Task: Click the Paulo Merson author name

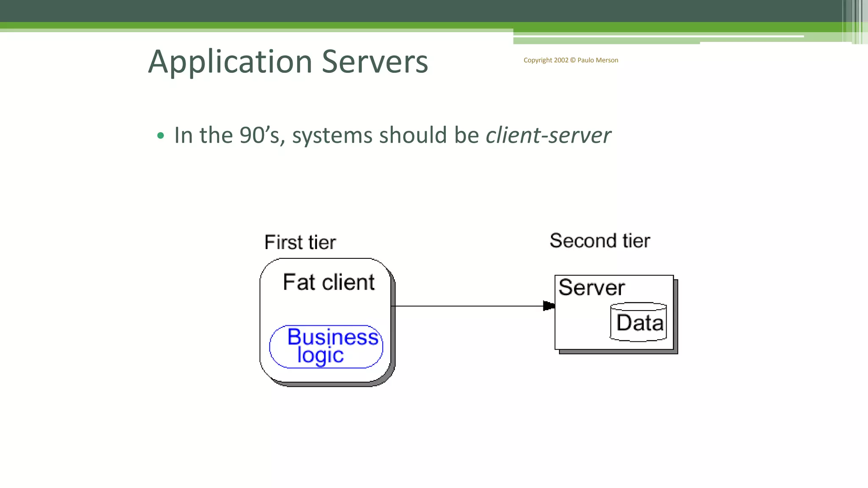Action: pyautogui.click(x=598, y=60)
